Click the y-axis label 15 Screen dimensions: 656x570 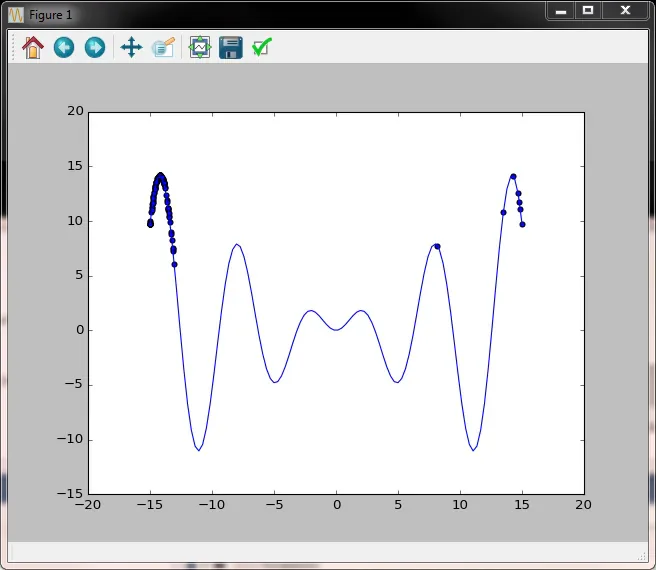click(x=76, y=166)
